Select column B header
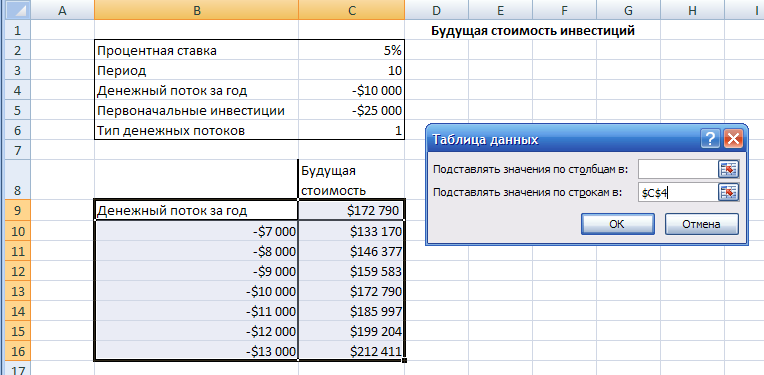Image resolution: width=764 pixels, height=375 pixels. click(196, 10)
